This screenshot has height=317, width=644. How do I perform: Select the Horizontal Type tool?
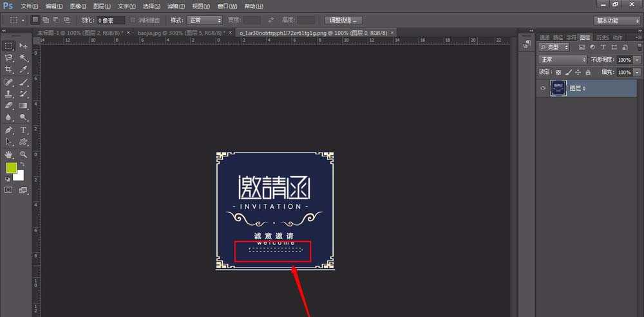coord(24,131)
